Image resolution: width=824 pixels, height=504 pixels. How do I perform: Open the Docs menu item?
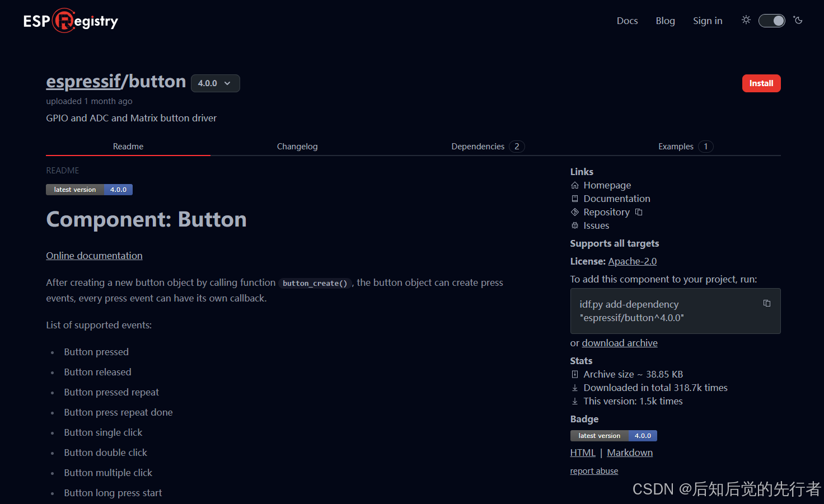point(627,21)
